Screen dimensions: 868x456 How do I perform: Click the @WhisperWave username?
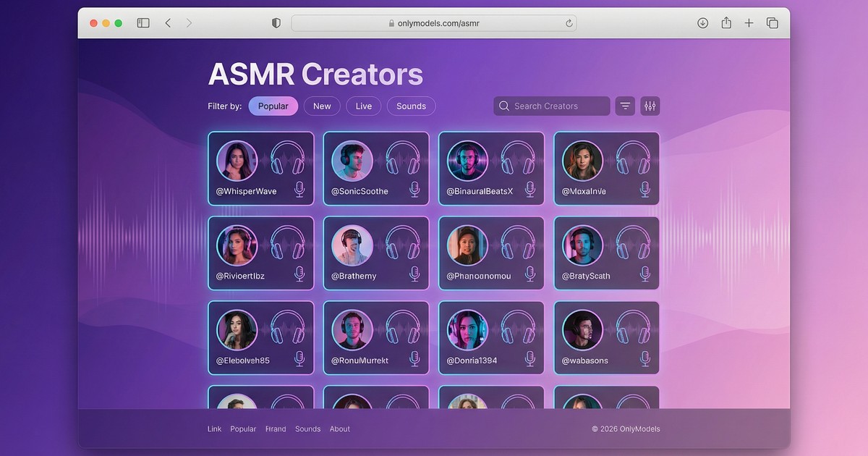pos(247,191)
